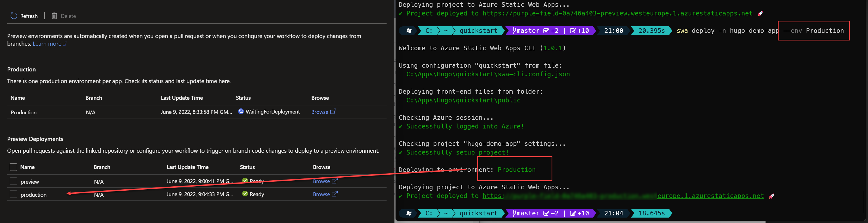Check the box for the production row
This screenshot has width=868, height=223.
click(x=14, y=194)
